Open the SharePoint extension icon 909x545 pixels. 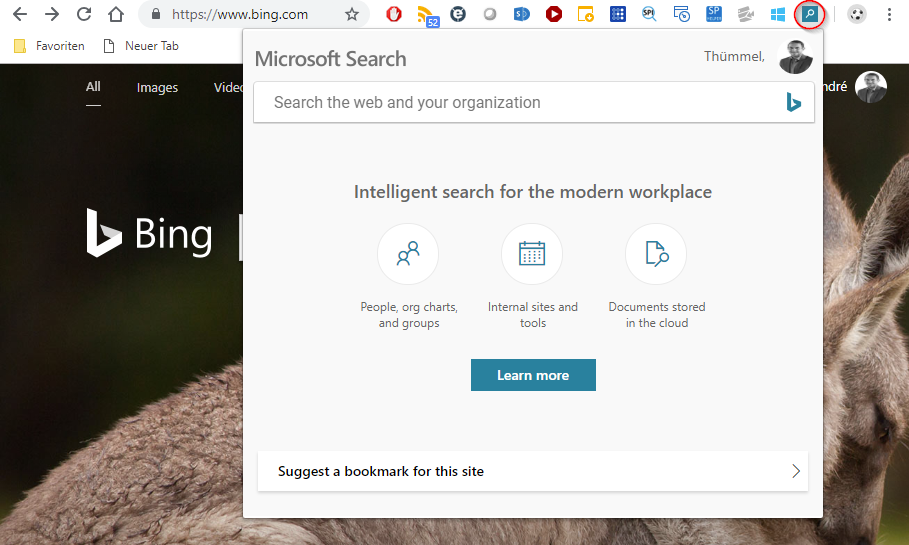click(522, 14)
